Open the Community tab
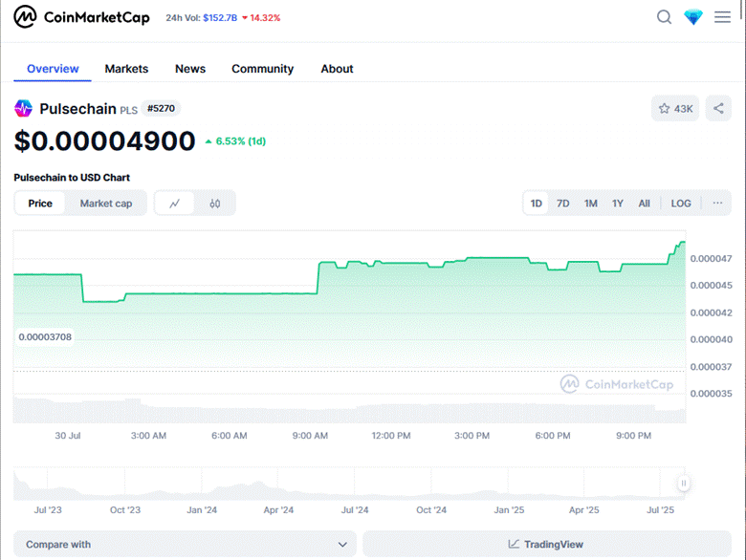 (x=263, y=69)
